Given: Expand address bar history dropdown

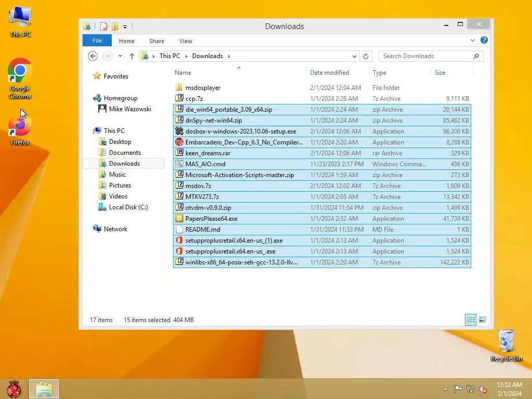Looking at the screenshot, I should [x=354, y=56].
